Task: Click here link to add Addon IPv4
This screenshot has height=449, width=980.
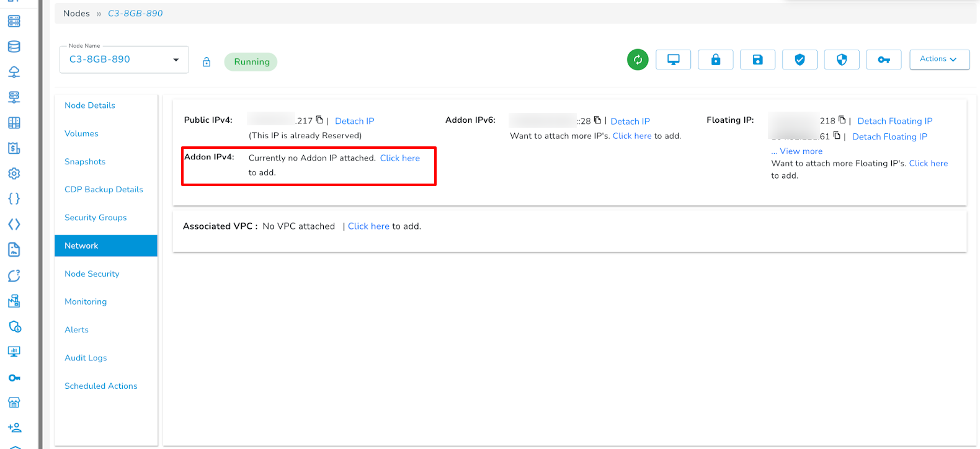Action: point(399,158)
